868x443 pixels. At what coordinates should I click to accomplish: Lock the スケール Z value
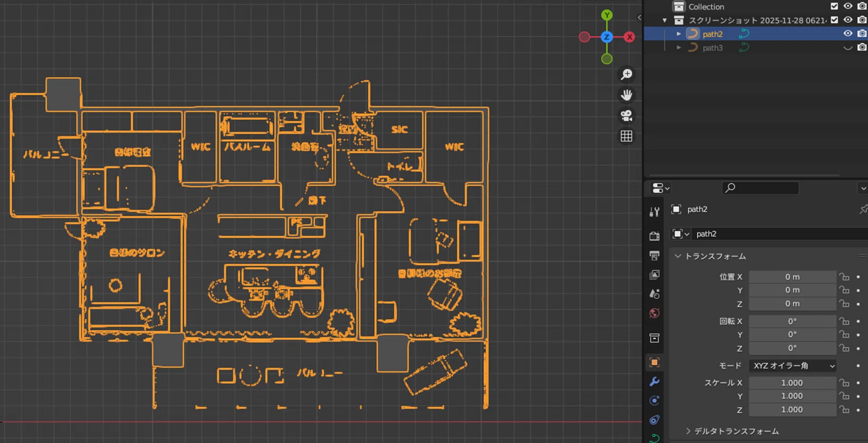pos(844,410)
